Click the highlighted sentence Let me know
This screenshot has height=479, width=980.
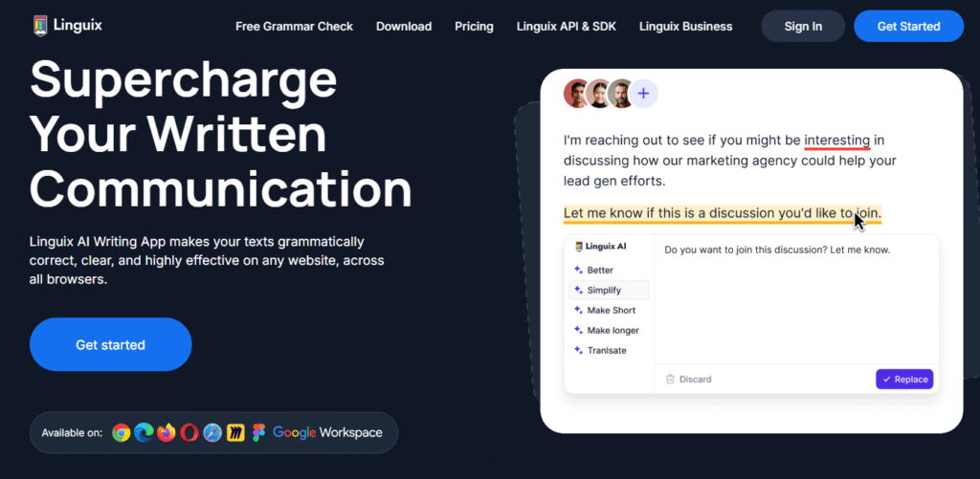tap(722, 213)
